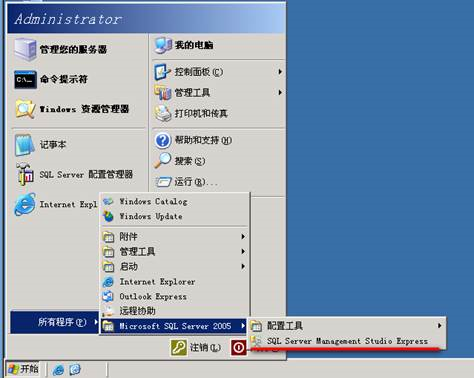Viewport: 474px width, 378px height.
Task: Open 我的电脑 link
Action: tap(194, 45)
